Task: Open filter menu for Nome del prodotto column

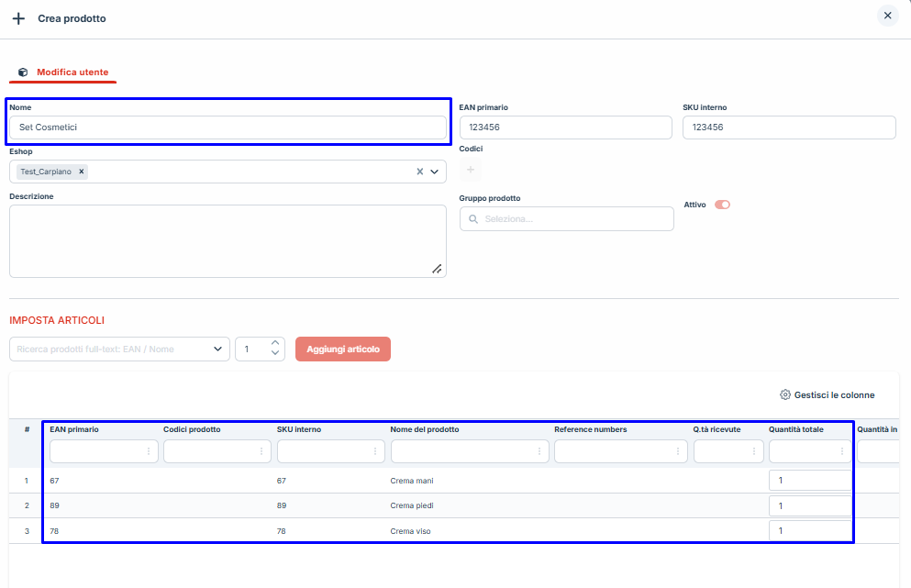Action: 539,451
